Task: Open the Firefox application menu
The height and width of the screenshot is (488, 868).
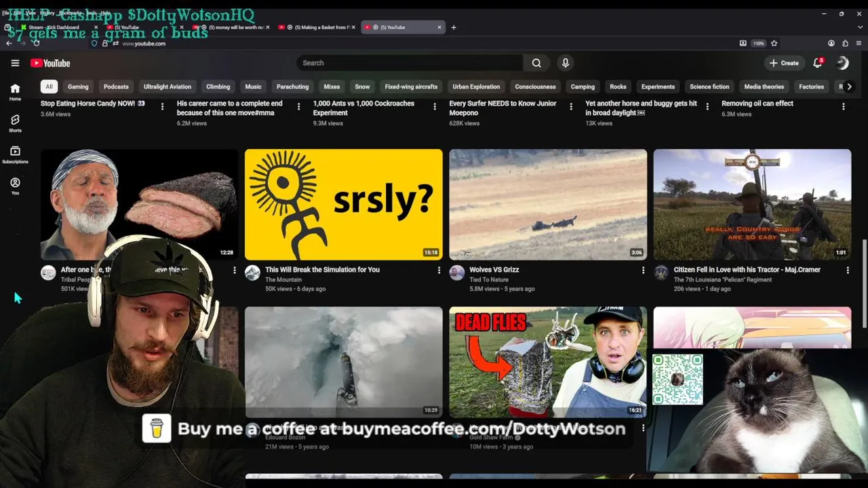Action: click(x=859, y=43)
